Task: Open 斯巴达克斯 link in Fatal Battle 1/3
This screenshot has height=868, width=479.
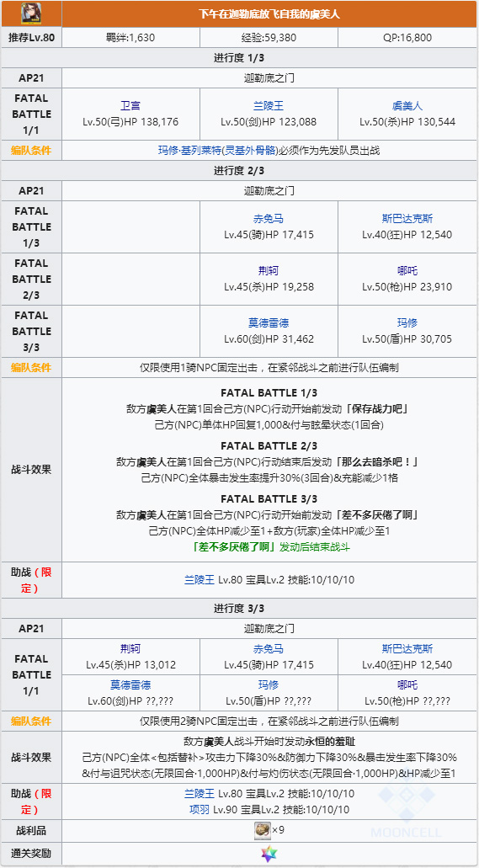Action: click(x=407, y=219)
